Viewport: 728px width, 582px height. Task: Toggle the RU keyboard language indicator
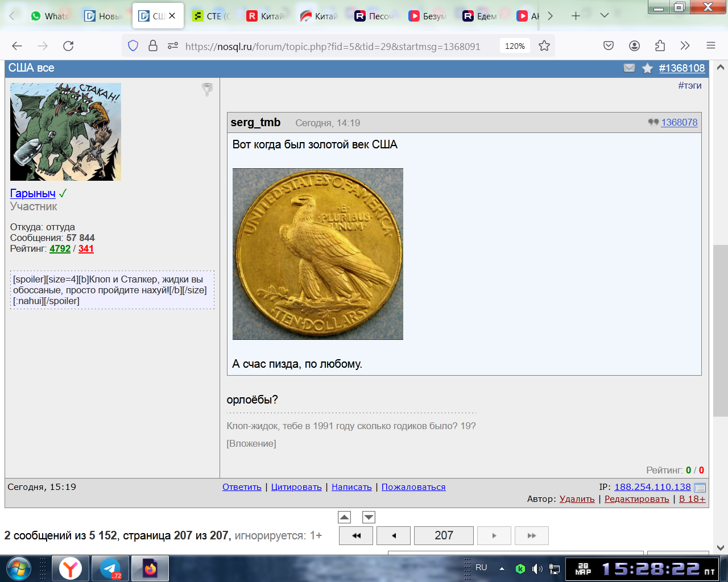coord(481,567)
